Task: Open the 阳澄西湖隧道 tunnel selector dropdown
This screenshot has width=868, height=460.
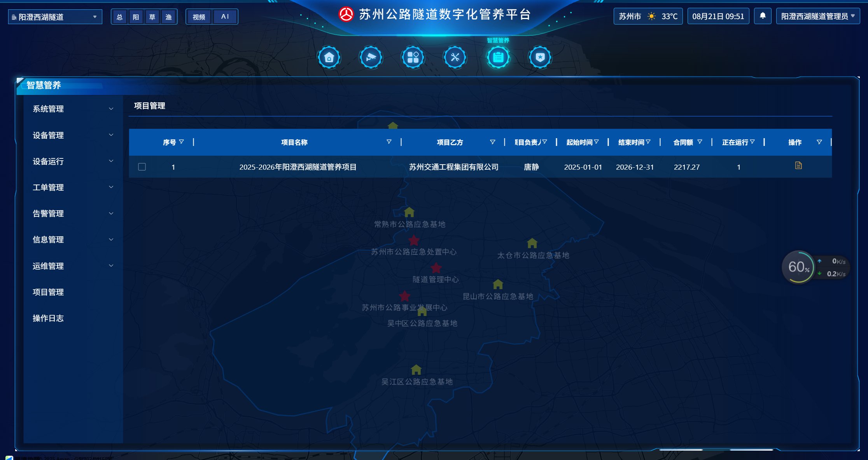Action: [55, 17]
